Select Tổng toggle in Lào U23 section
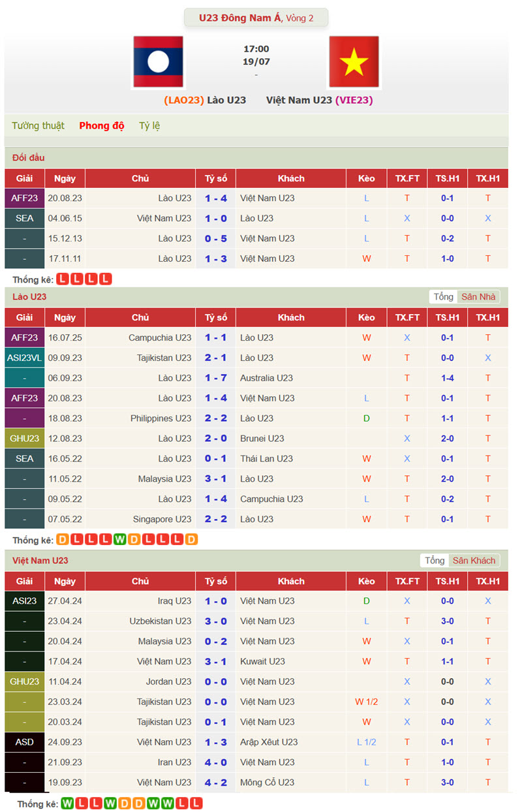This screenshot has width=522, height=812. coord(443,297)
